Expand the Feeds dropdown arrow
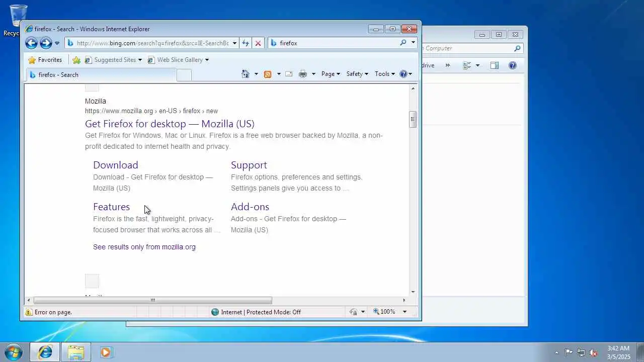Image resolution: width=644 pixels, height=362 pixels. point(279,74)
